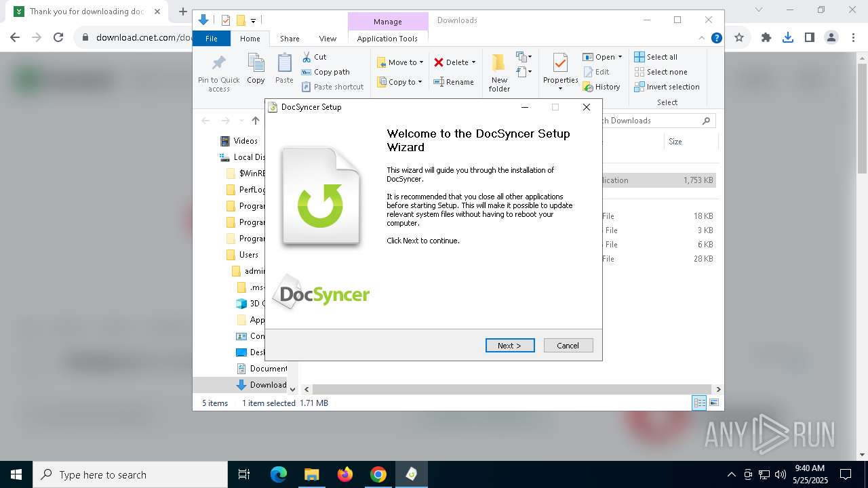Open Windows Start menu
The height and width of the screenshot is (488, 868).
click(x=16, y=474)
